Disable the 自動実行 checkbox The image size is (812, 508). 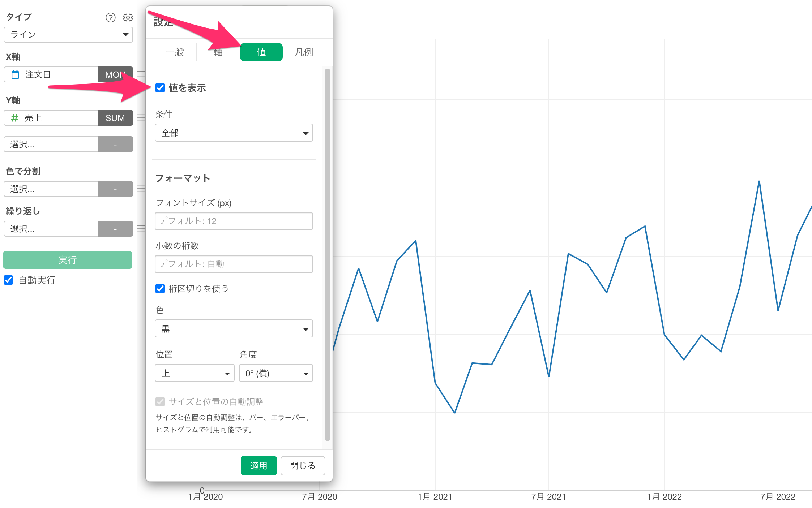(9, 280)
